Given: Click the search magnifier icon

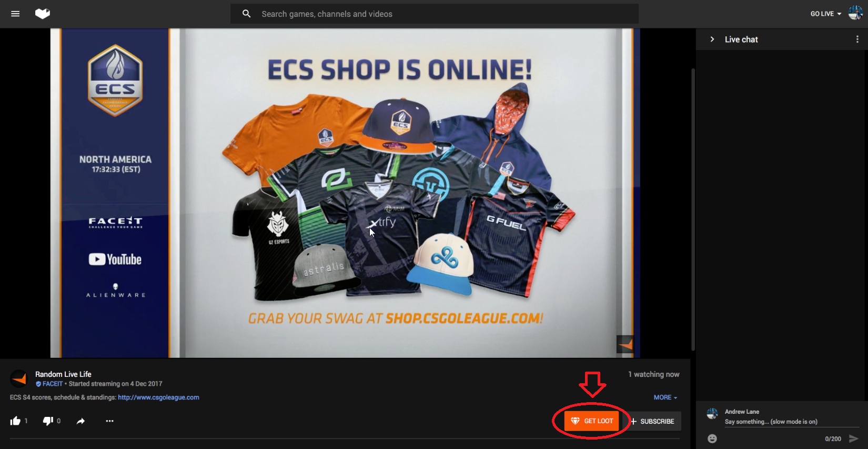Looking at the screenshot, I should pos(246,14).
